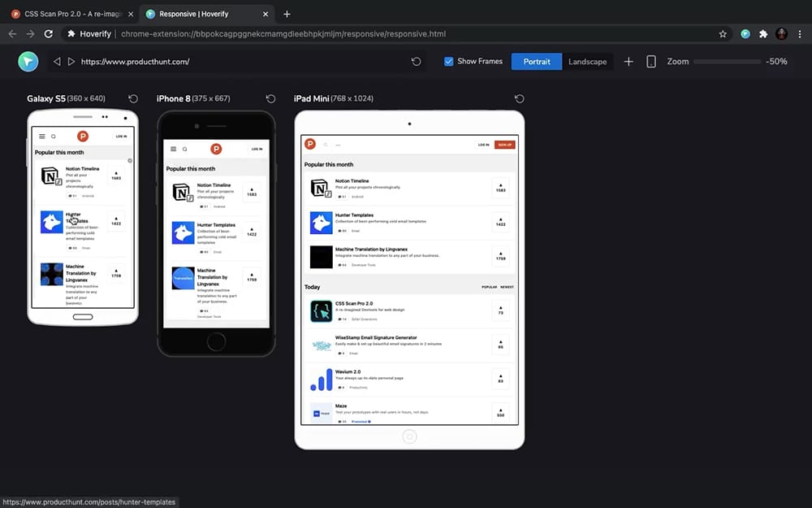Open hamburger menu in Galaxy S5 frame

point(42,137)
